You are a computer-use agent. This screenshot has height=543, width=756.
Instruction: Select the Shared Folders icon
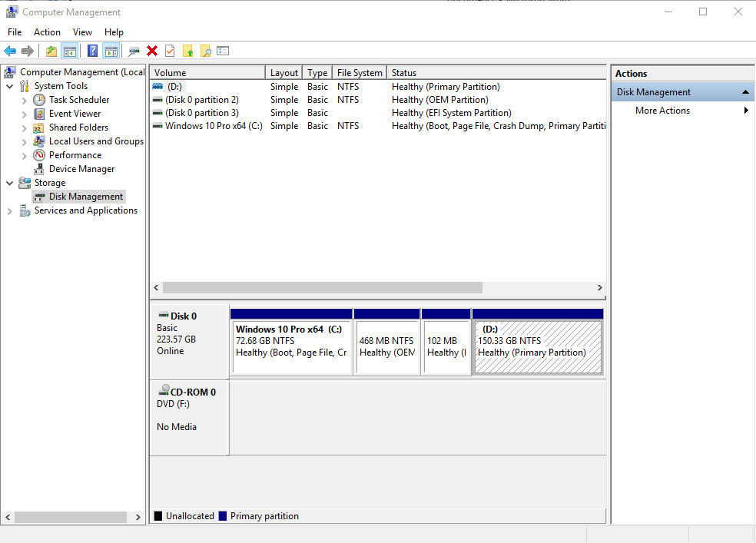point(38,127)
